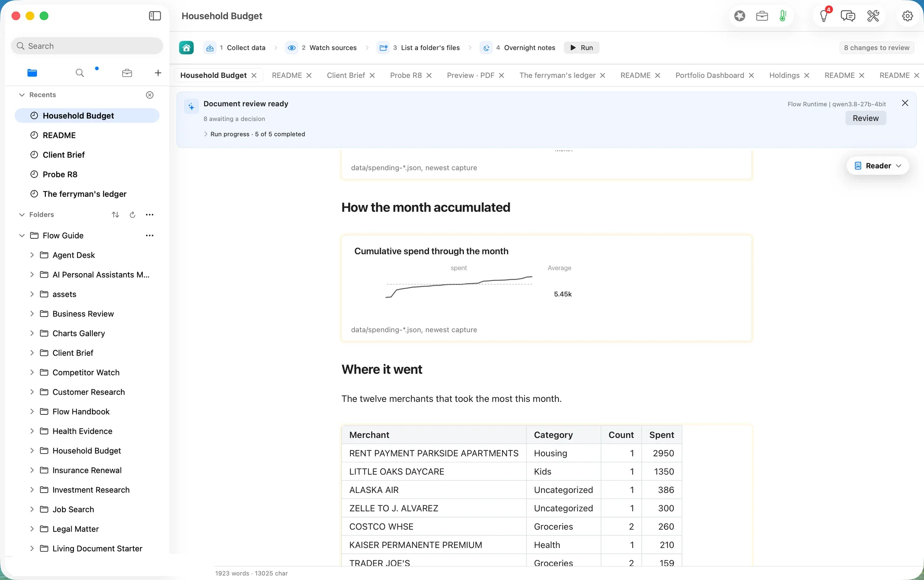Open the sidebar search magnifier icon
This screenshot has width=924, height=580.
(80, 73)
